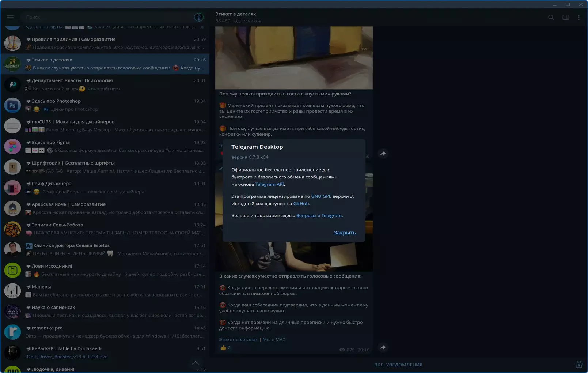The image size is (588, 373).
Task: Click the gift icon in bottom corner
Action: (x=579, y=365)
